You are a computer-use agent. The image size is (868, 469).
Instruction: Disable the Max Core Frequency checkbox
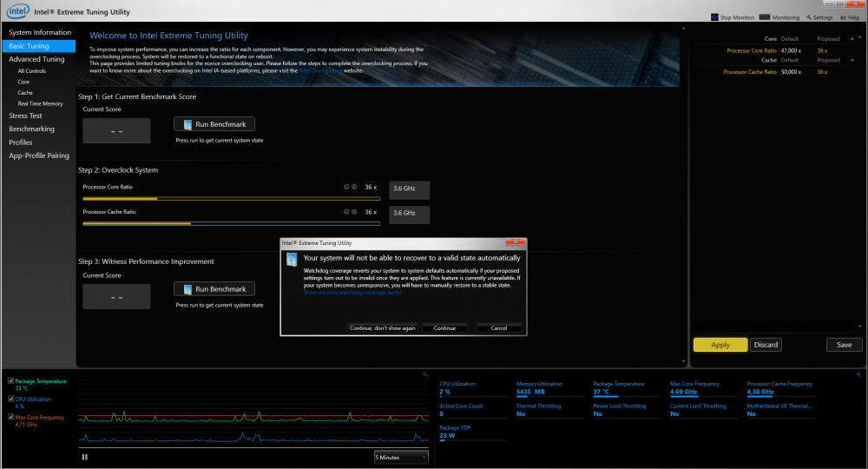[x=10, y=417]
